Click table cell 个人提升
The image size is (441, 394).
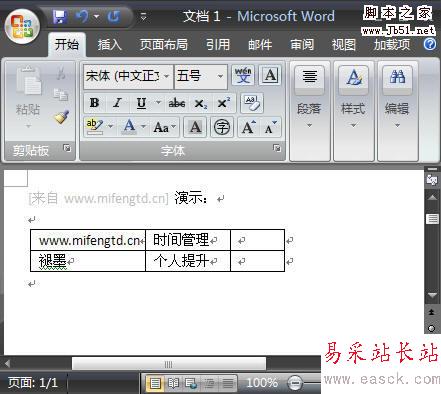(188, 261)
